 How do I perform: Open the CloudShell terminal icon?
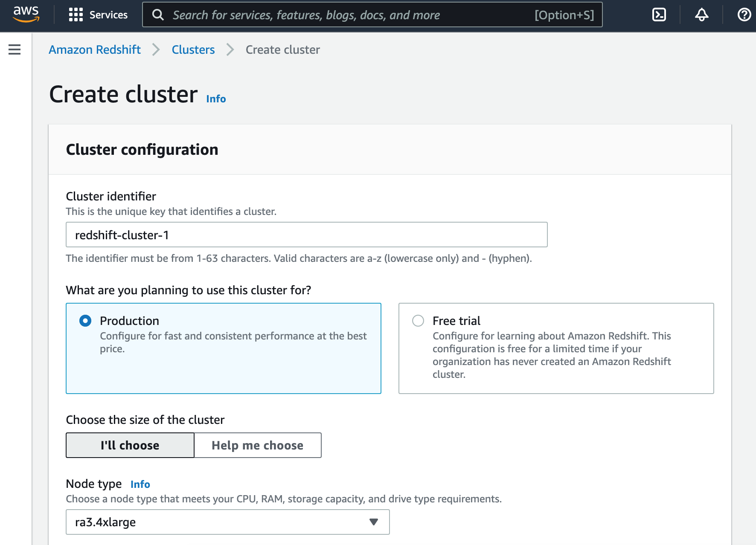coord(659,14)
